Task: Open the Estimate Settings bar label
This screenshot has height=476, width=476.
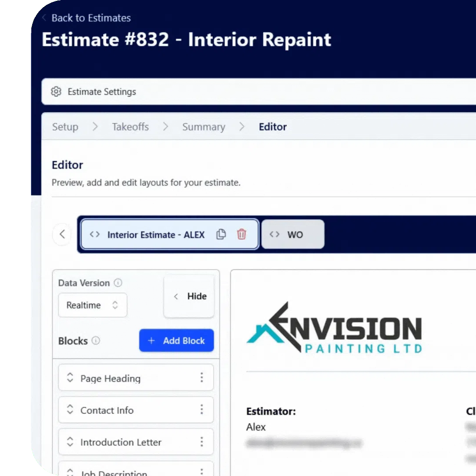Action: point(102,92)
